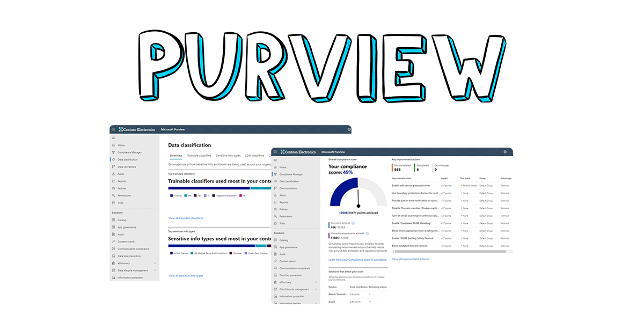
Task: Open Alerts icon in the Data classification window
Action: [113, 174]
